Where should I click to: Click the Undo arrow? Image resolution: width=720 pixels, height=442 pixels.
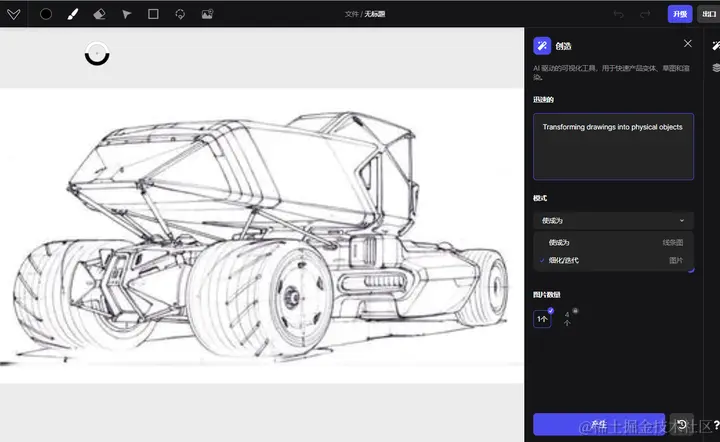pyautogui.click(x=619, y=14)
